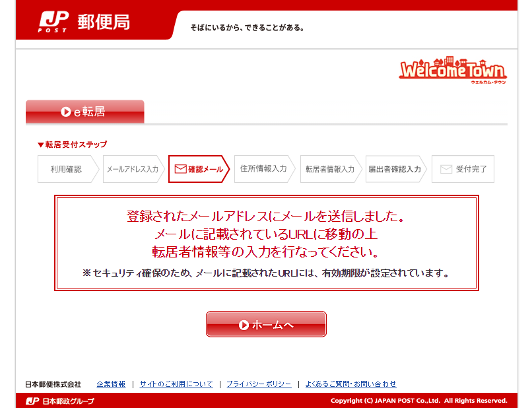Click the line 転居者情報等の入力を行なってください。
This screenshot has height=408, width=532.
tap(267, 252)
